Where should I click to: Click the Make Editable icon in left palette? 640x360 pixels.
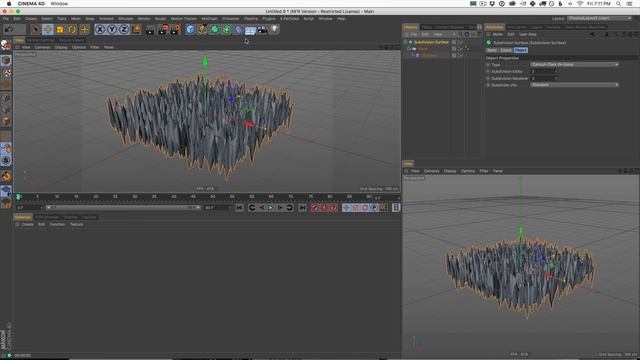click(6, 46)
